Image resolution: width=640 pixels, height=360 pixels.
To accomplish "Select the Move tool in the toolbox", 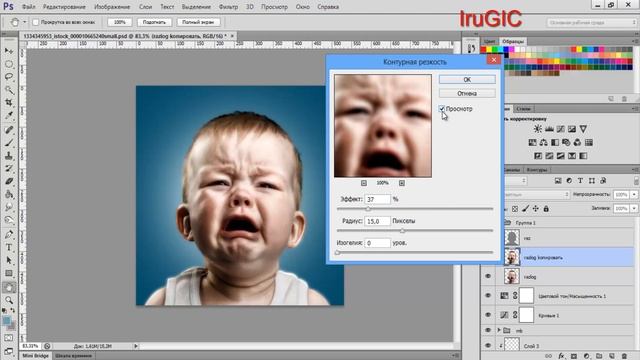I will pyautogui.click(x=9, y=51).
